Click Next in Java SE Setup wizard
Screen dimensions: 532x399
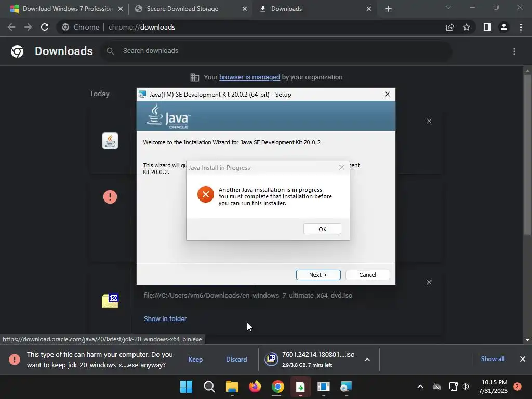coord(318,275)
